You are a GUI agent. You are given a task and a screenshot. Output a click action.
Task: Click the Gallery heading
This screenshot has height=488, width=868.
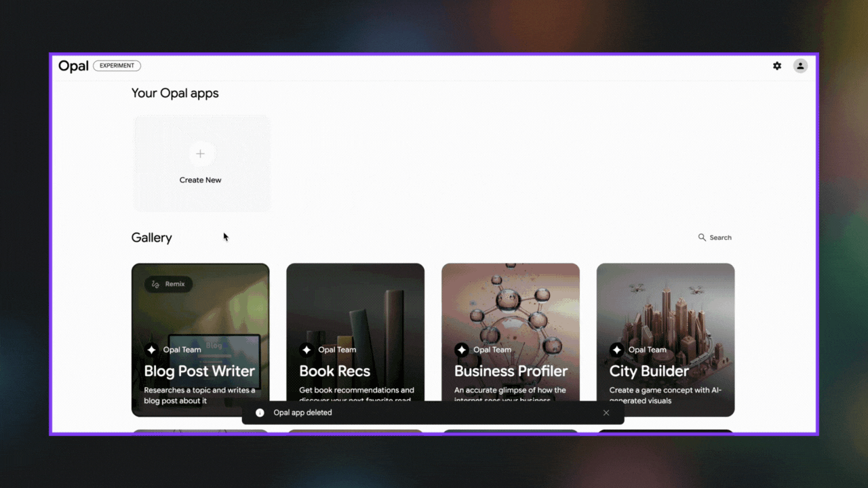click(x=151, y=238)
